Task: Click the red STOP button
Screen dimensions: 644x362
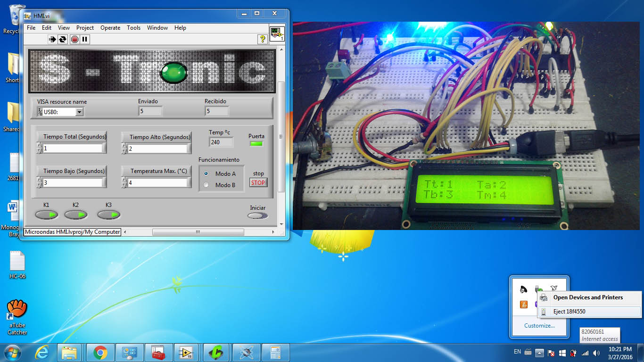Action: 258,182
